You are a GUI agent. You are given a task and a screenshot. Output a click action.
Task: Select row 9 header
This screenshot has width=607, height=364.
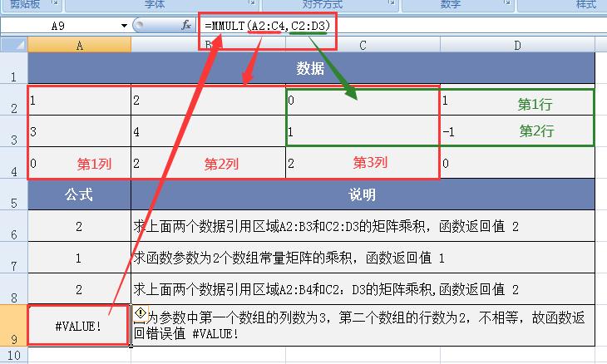click(13, 326)
